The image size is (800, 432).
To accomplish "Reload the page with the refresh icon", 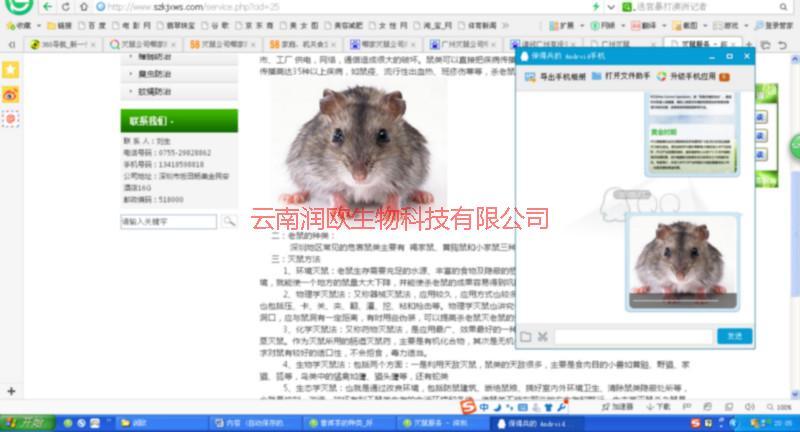I will pyautogui.click(x=66, y=7).
